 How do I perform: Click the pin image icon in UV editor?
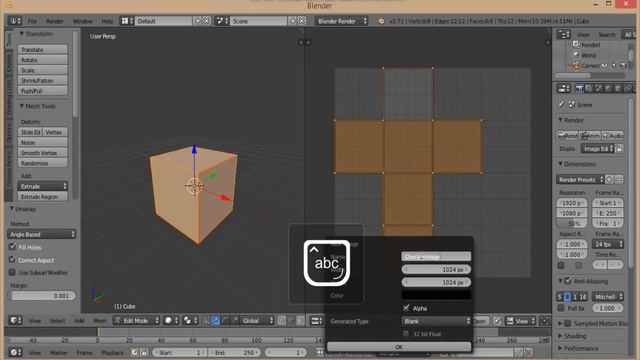497,321
